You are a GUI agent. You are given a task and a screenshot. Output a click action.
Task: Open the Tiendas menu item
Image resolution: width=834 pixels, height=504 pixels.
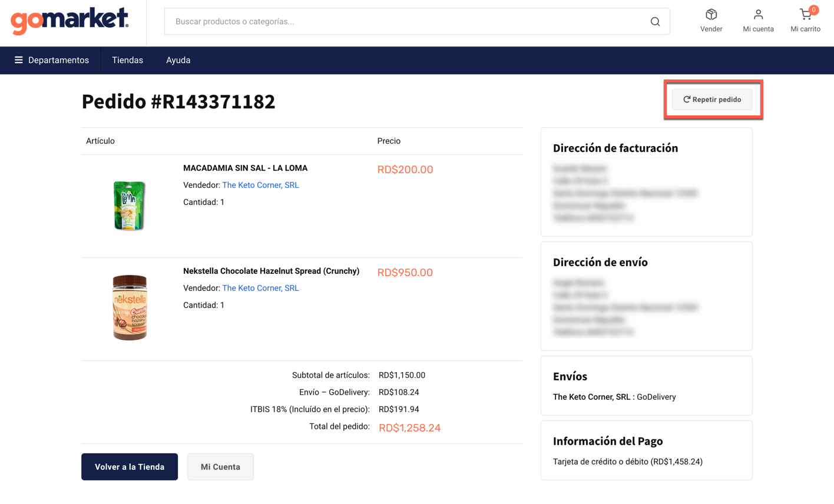tap(128, 60)
